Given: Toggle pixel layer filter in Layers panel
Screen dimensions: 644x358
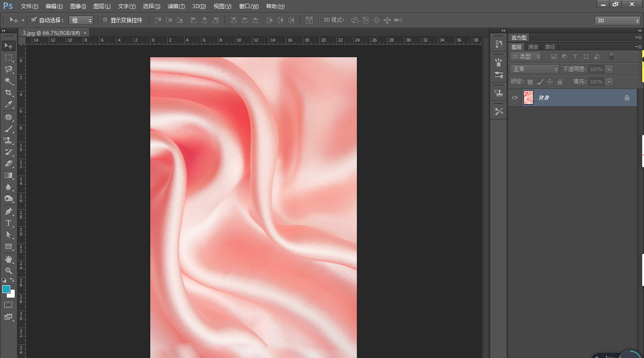Looking at the screenshot, I should click(554, 57).
